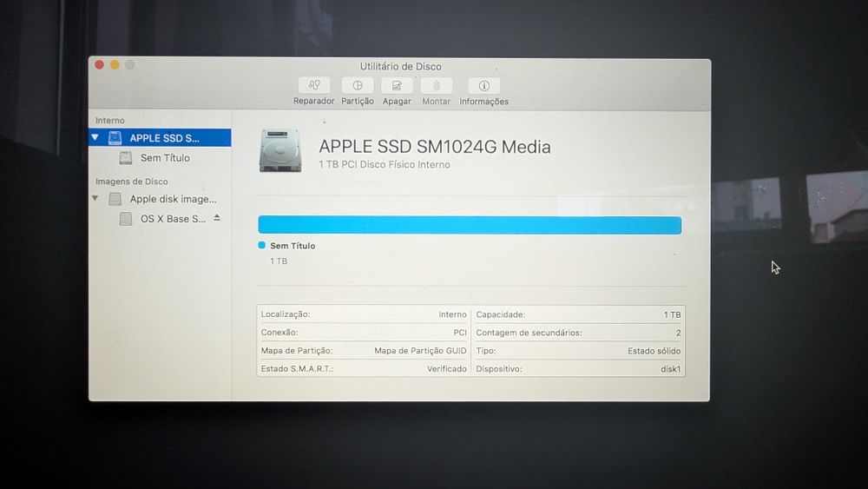Close the Utilitário de Disco window
868x489 pixels.
tap(100, 65)
